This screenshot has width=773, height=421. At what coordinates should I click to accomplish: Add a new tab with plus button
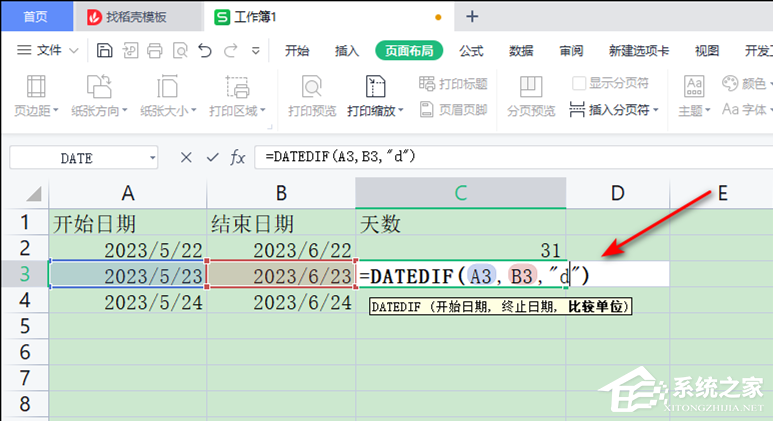[x=472, y=17]
